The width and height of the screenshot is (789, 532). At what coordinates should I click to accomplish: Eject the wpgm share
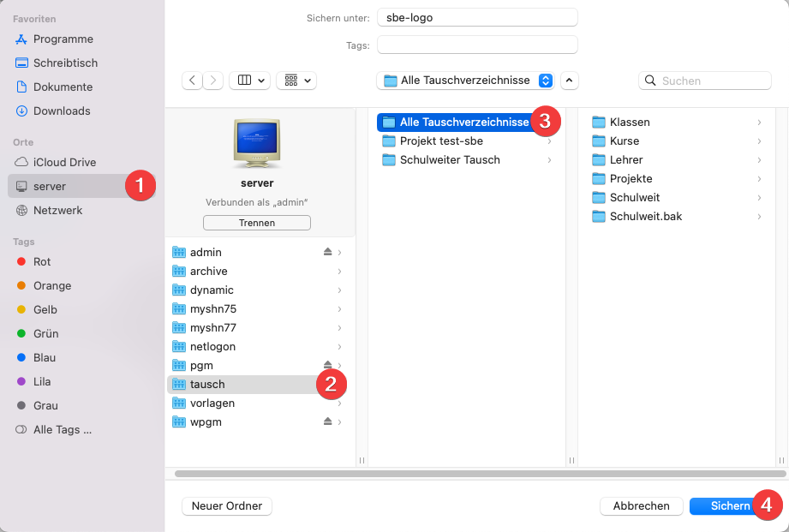pyautogui.click(x=327, y=421)
